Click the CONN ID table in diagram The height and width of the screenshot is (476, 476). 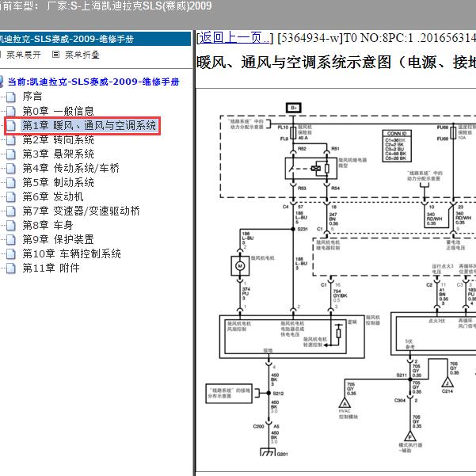tap(397, 146)
